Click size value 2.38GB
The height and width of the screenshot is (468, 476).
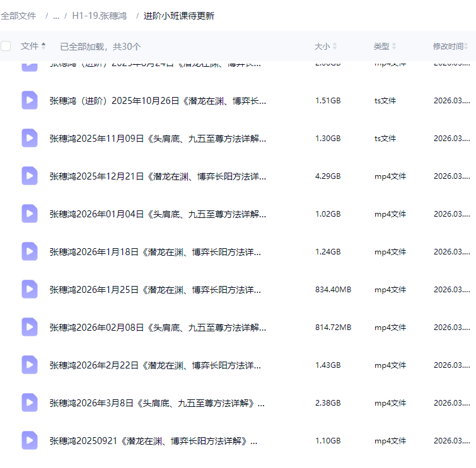point(328,403)
